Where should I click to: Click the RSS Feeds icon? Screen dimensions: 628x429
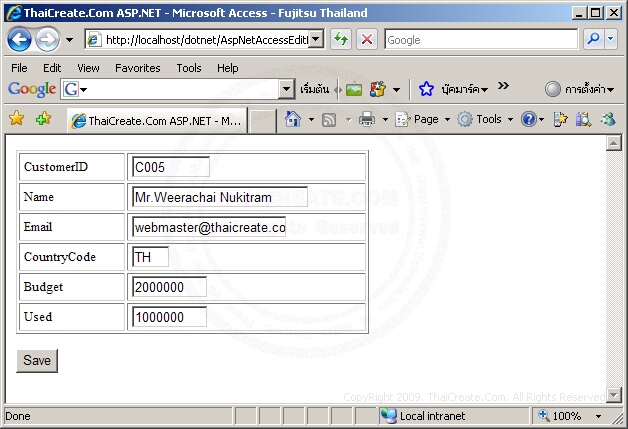[x=329, y=119]
